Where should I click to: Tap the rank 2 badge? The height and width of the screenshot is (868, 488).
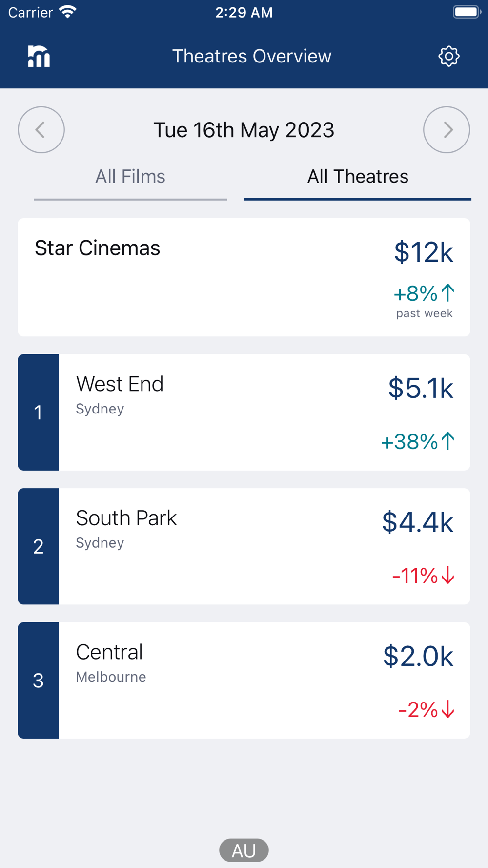(x=39, y=546)
